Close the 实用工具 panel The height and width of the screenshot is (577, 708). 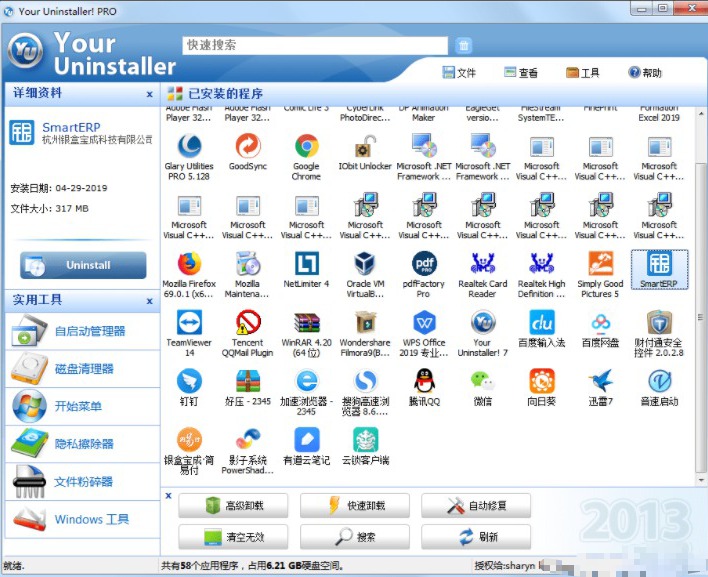149,301
